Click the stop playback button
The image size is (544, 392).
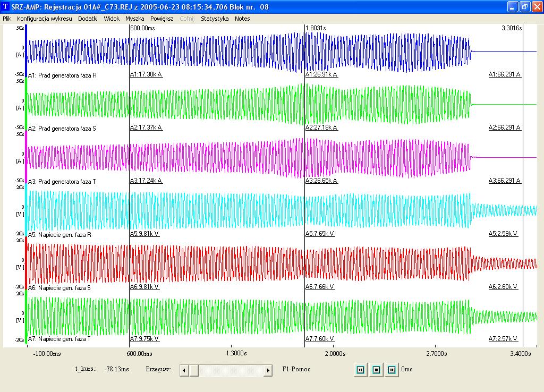(376, 370)
